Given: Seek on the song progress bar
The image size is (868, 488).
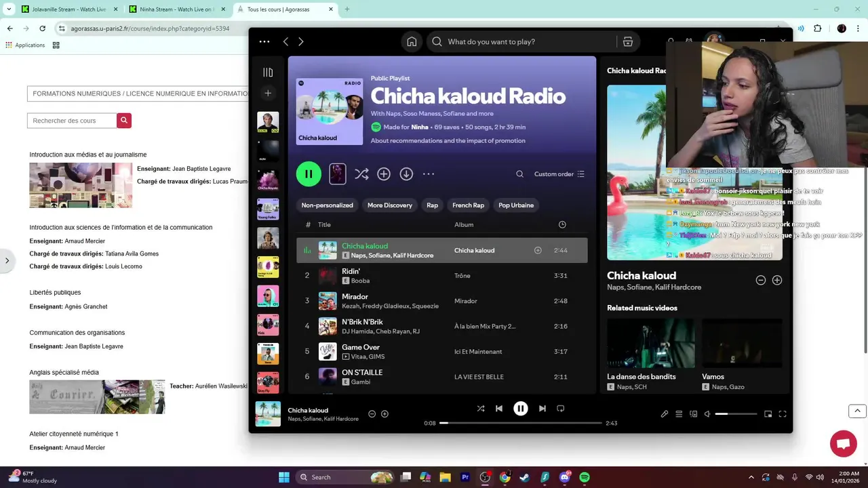Looking at the screenshot, I should coord(521,423).
